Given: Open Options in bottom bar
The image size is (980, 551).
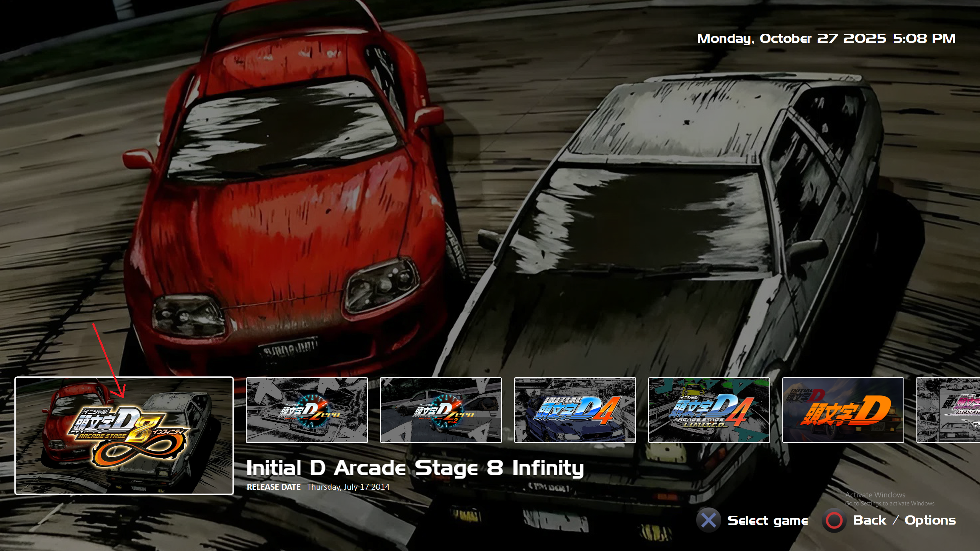Looking at the screenshot, I should [930, 520].
